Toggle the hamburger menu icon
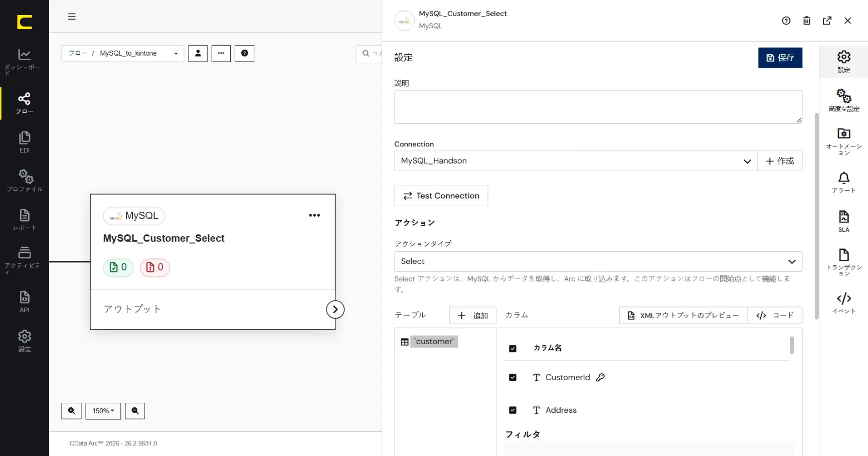The width and height of the screenshot is (868, 456). (x=72, y=17)
